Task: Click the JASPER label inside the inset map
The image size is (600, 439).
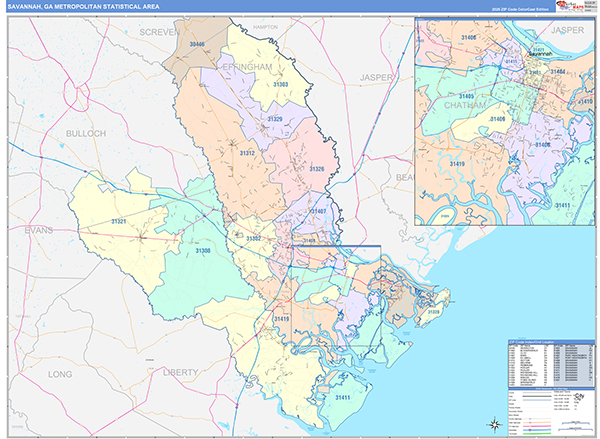Action: 566,31
